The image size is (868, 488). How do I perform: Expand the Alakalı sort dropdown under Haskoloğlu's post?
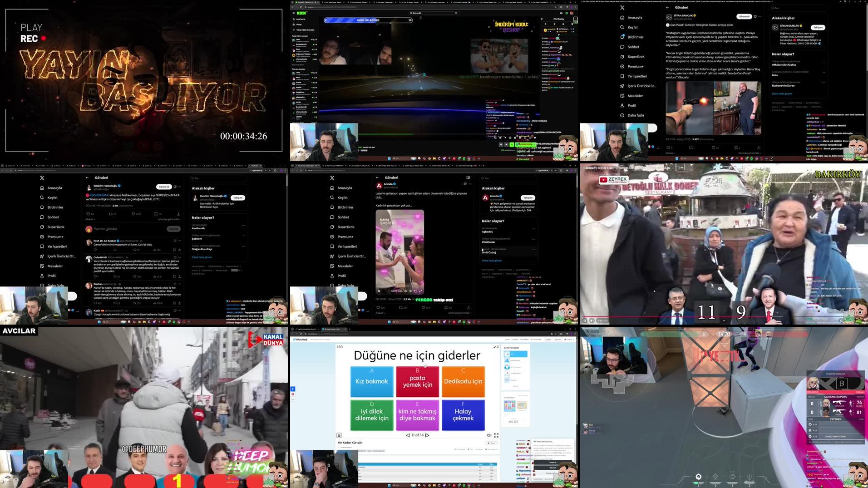[x=90, y=219]
